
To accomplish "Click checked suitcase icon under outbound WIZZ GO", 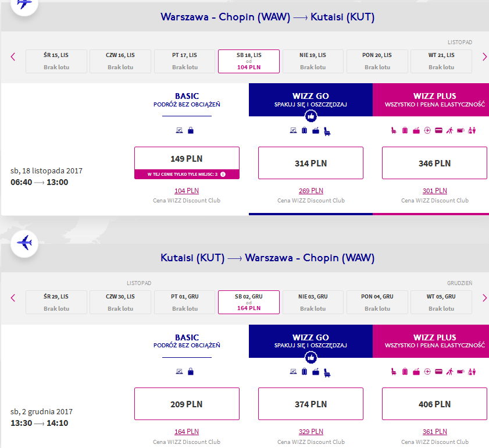I will (x=304, y=130).
